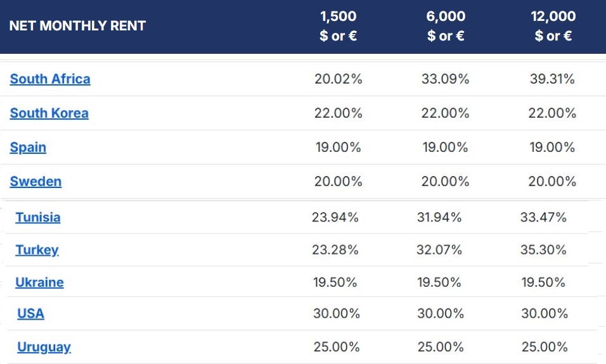
Task: Click the 39.31% cell for South Africa
Action: click(x=552, y=79)
